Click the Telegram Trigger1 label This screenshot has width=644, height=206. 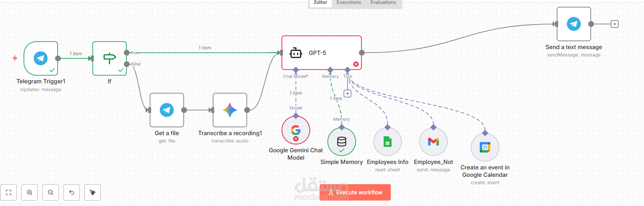coord(41,81)
